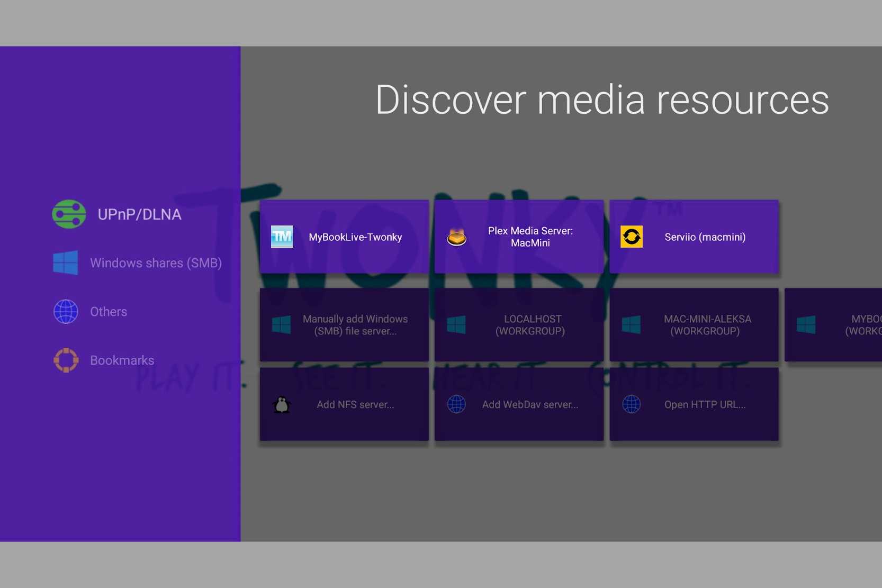Viewport: 882px width, 588px height.
Task: Click the orange Bookmarks ring icon
Action: coord(66,360)
